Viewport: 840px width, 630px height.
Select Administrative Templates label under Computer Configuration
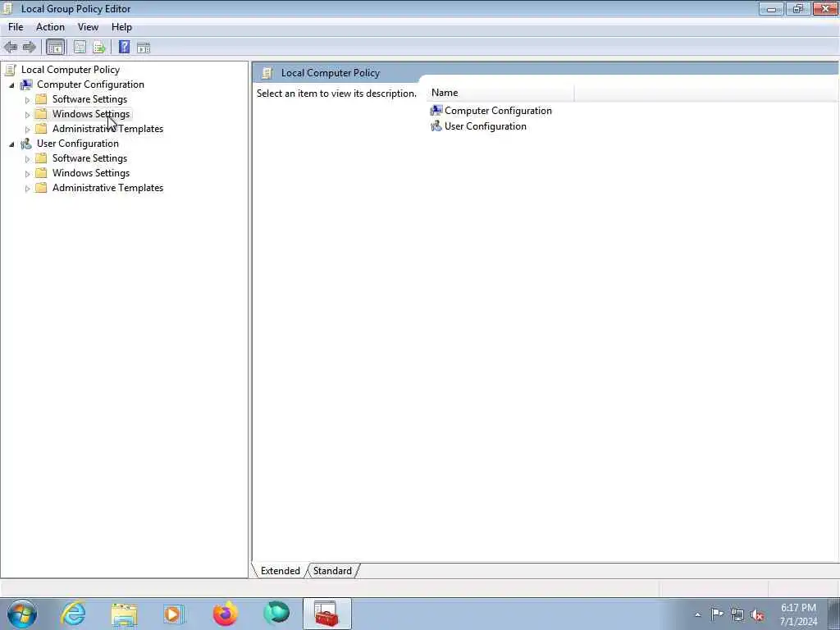point(107,129)
